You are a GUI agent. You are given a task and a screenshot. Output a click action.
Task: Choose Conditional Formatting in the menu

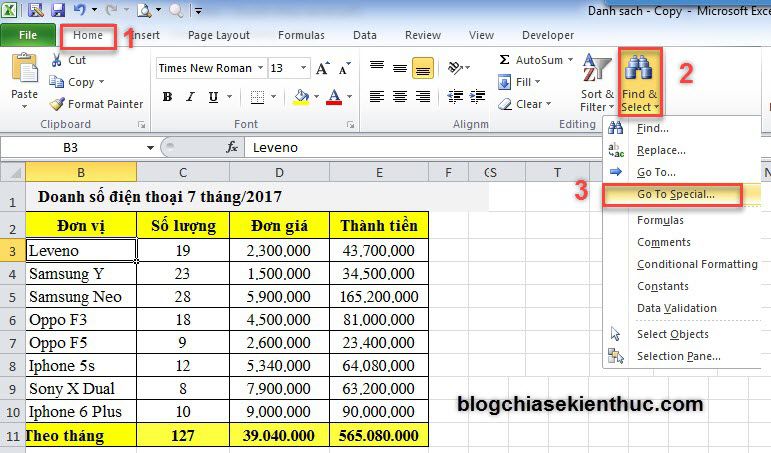[x=682, y=264]
